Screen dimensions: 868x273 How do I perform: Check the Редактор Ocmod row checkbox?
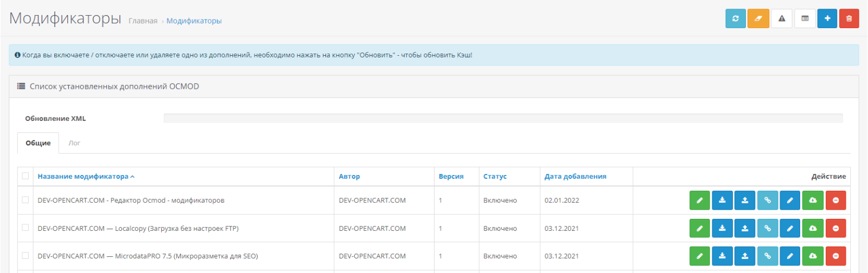pyautogui.click(x=25, y=200)
